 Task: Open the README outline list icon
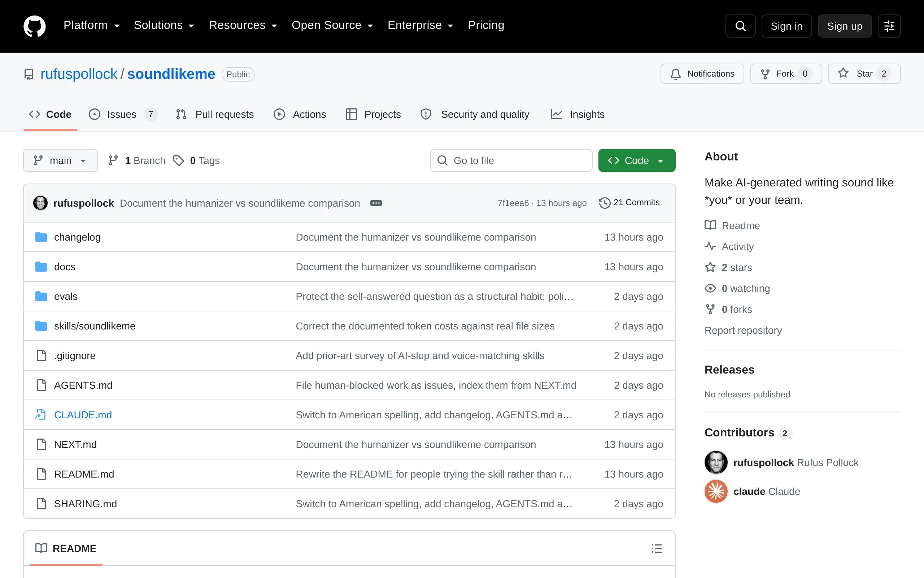[657, 549]
